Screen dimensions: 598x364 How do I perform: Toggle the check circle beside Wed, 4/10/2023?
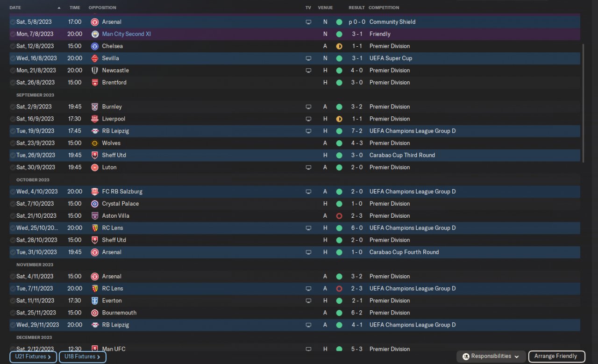point(13,192)
